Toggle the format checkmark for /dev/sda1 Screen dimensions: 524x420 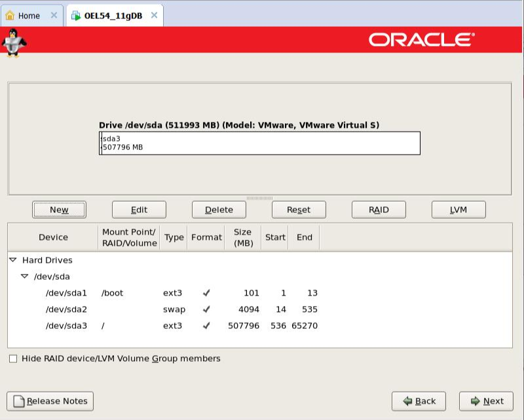tap(206, 293)
